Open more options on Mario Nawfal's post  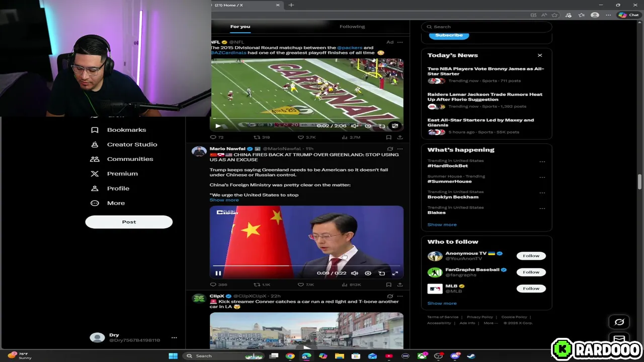tap(400, 149)
